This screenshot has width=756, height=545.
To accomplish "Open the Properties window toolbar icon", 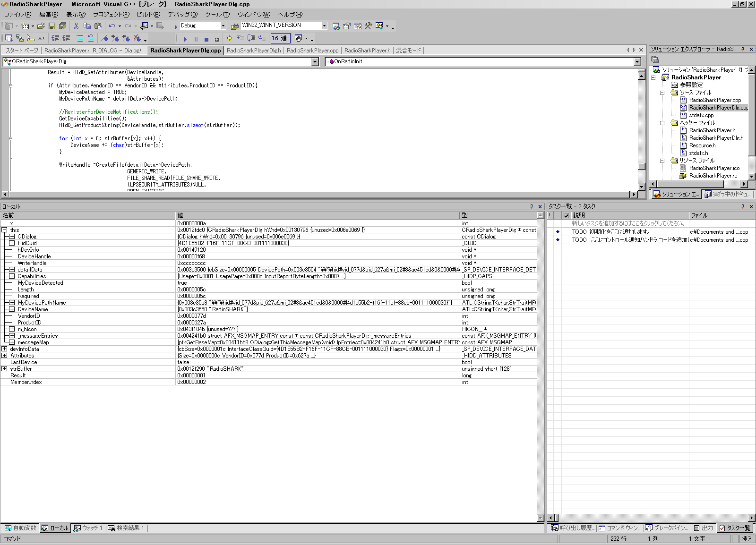I will (347, 26).
